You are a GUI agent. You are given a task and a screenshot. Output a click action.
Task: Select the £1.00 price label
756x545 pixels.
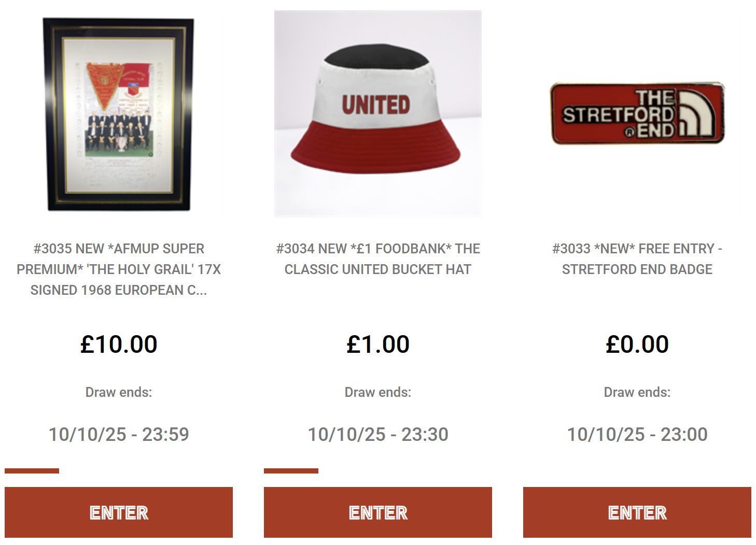pyautogui.click(x=378, y=345)
